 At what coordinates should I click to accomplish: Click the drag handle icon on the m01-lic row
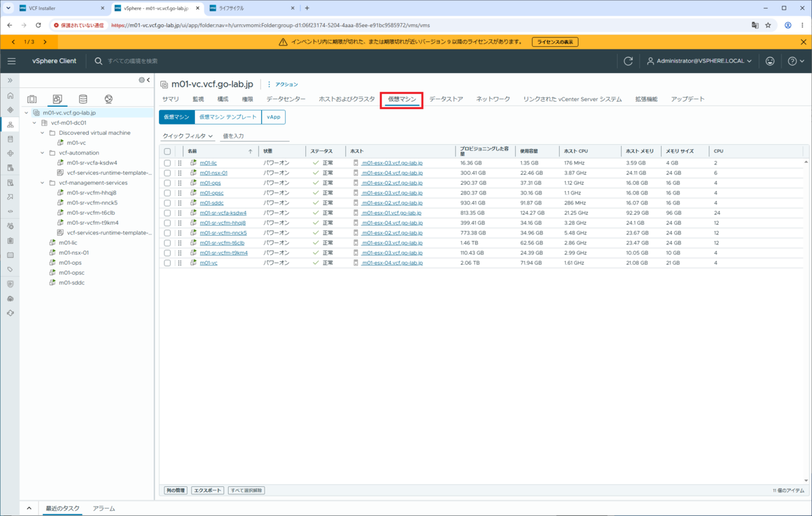(x=180, y=163)
